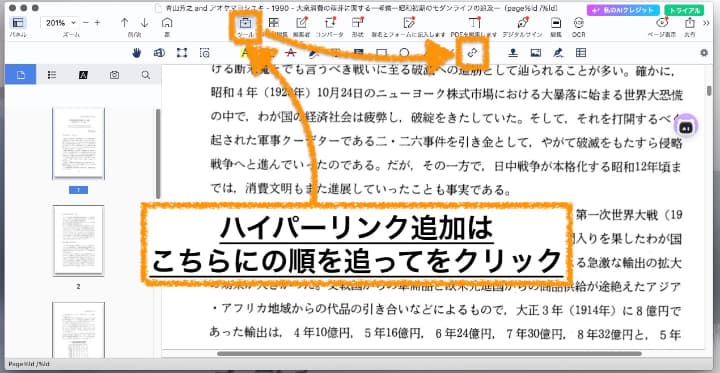Image resolution: width=720 pixels, height=373 pixels.
Task: Switch to the search sidebar tab
Action: pyautogui.click(x=146, y=74)
